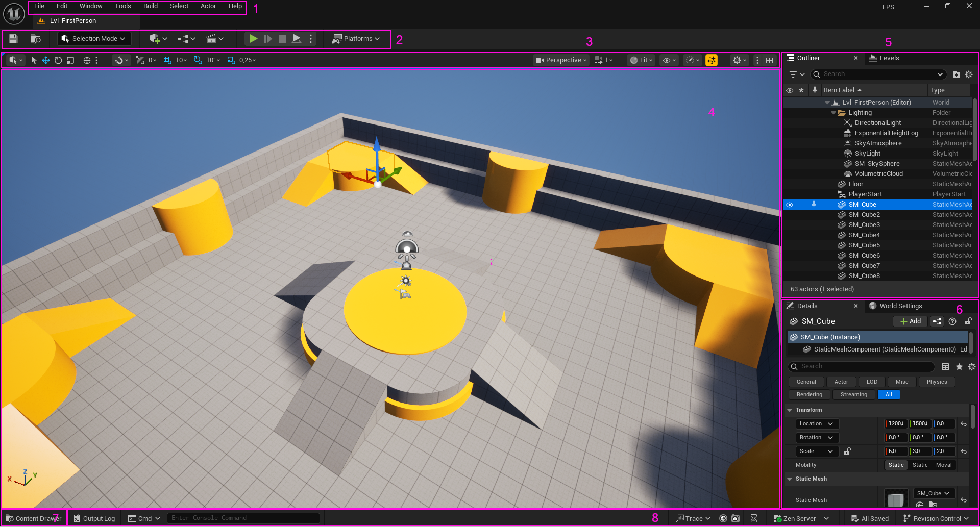Open the Perspective view dropdown
The width and height of the screenshot is (980, 527).
pos(561,60)
